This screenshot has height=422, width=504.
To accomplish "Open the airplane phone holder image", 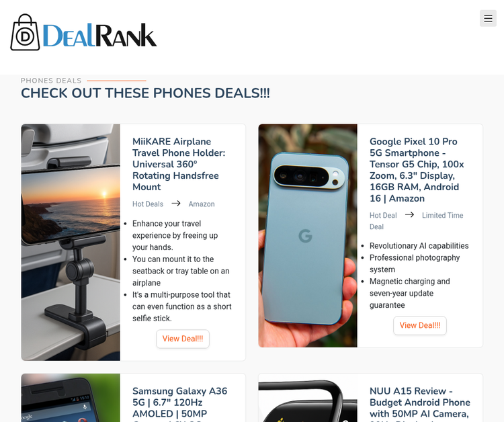I will pos(71,243).
